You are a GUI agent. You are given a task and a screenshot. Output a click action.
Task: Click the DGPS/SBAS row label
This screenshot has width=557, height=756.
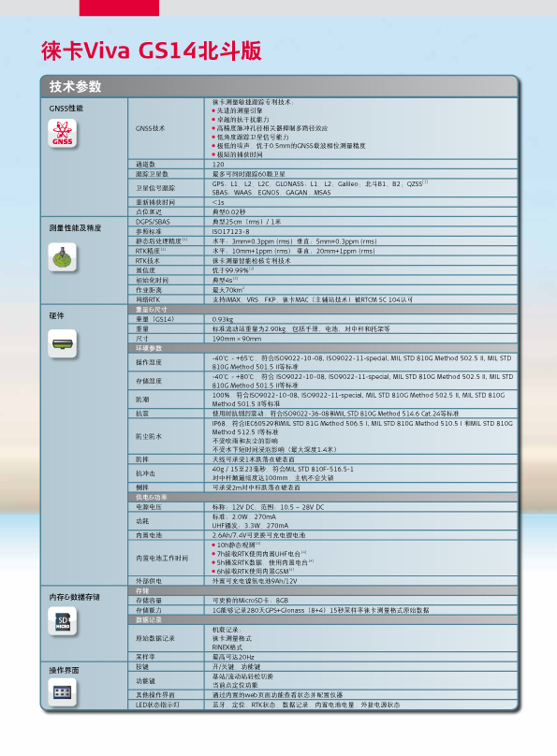pyautogui.click(x=153, y=222)
